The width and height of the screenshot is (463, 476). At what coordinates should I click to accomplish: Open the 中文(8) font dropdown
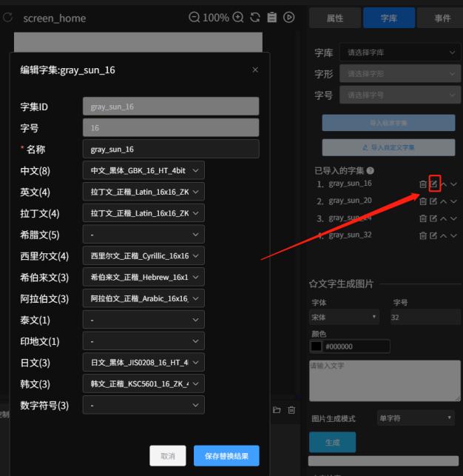click(143, 170)
